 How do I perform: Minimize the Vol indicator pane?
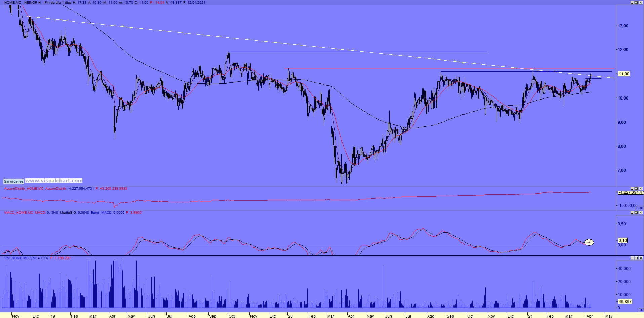pos(632,258)
